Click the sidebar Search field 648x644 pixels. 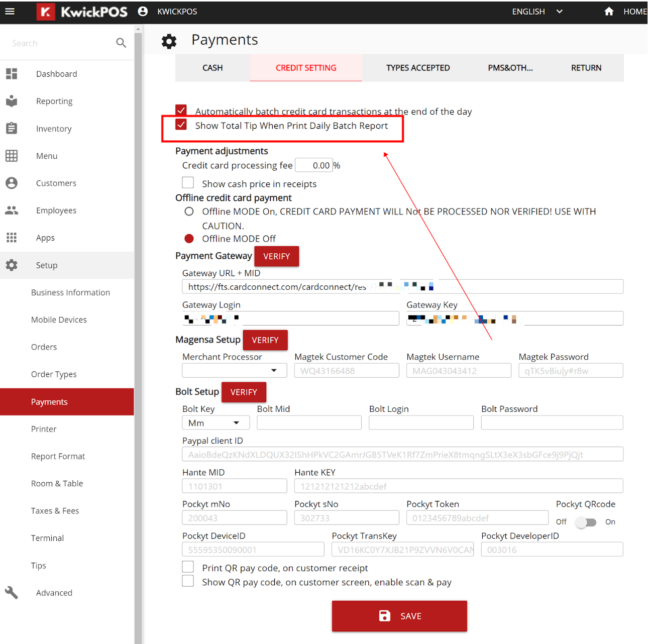point(60,43)
